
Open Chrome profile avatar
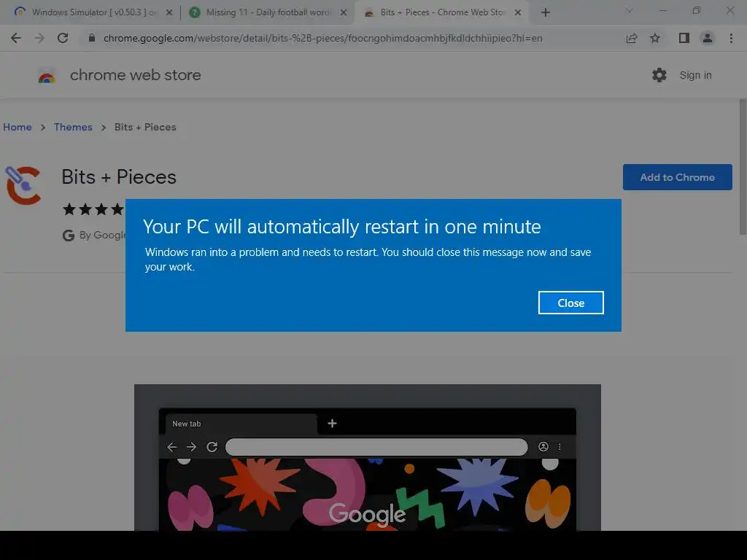click(x=708, y=38)
